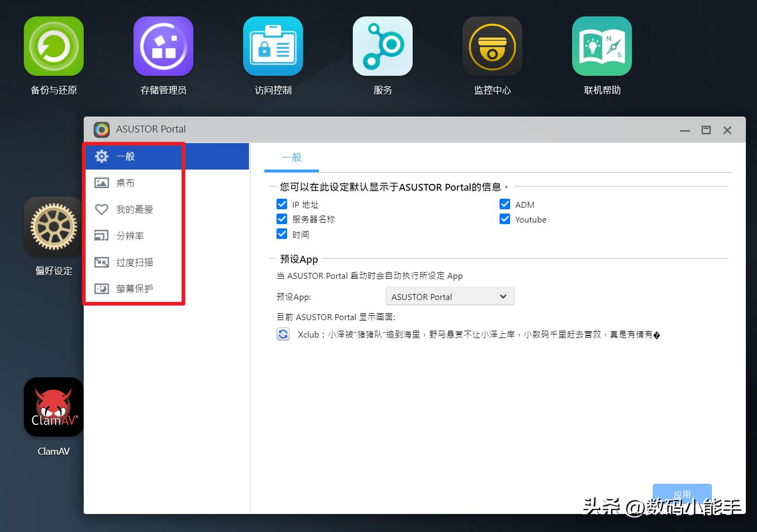
Task: Open the 偏好设定 settings
Action: click(x=53, y=227)
